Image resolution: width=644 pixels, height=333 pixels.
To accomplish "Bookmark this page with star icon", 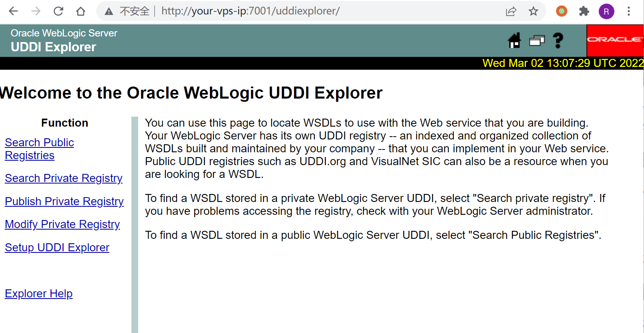I will 533,11.
